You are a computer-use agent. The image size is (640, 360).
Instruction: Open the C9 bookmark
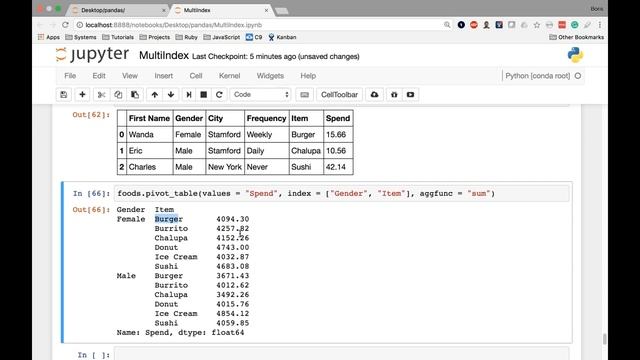[254, 37]
